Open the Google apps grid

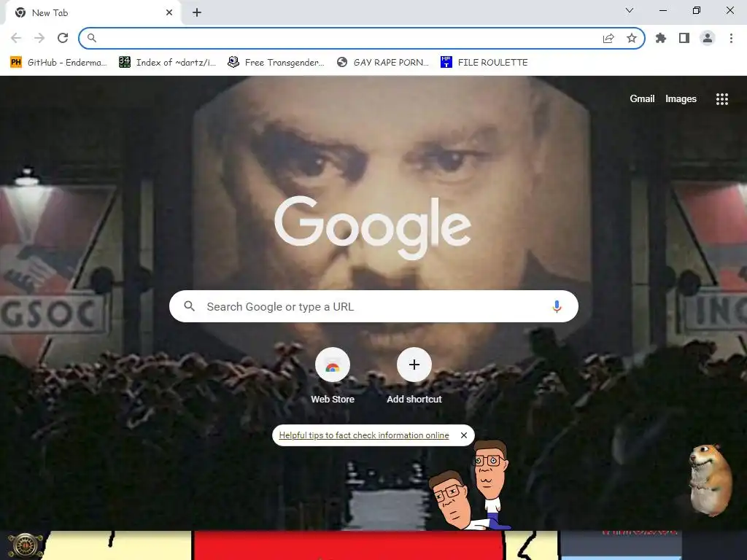(722, 99)
